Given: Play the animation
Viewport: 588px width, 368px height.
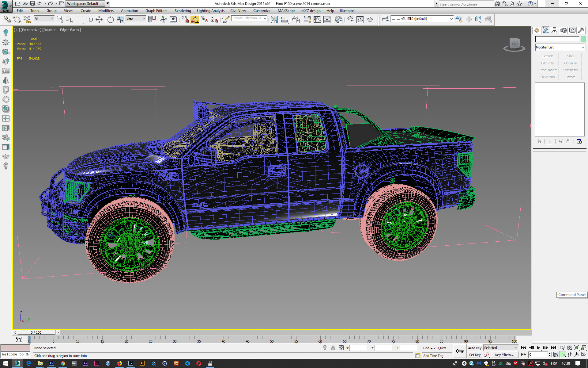Looking at the screenshot, I should (x=539, y=348).
